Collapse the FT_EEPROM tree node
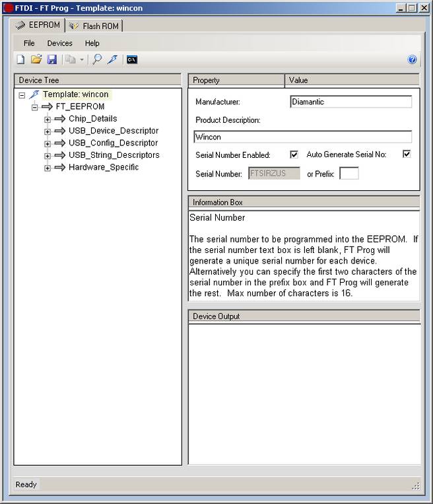The image size is (433, 504). point(35,107)
